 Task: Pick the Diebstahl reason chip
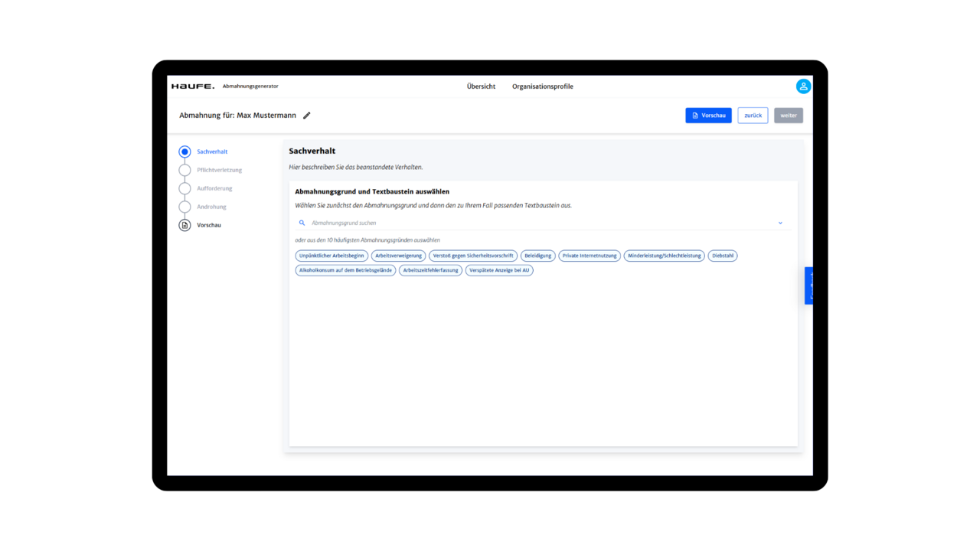pyautogui.click(x=723, y=256)
